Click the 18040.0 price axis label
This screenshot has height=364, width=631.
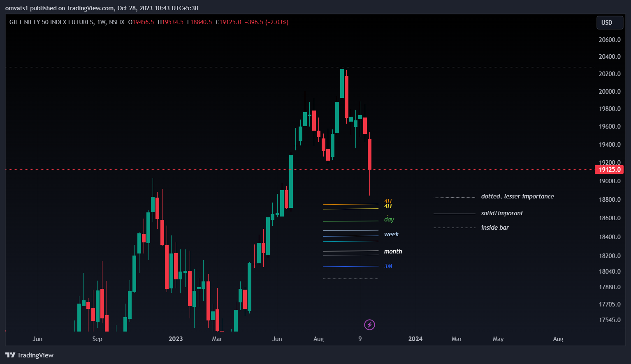[x=610, y=272]
